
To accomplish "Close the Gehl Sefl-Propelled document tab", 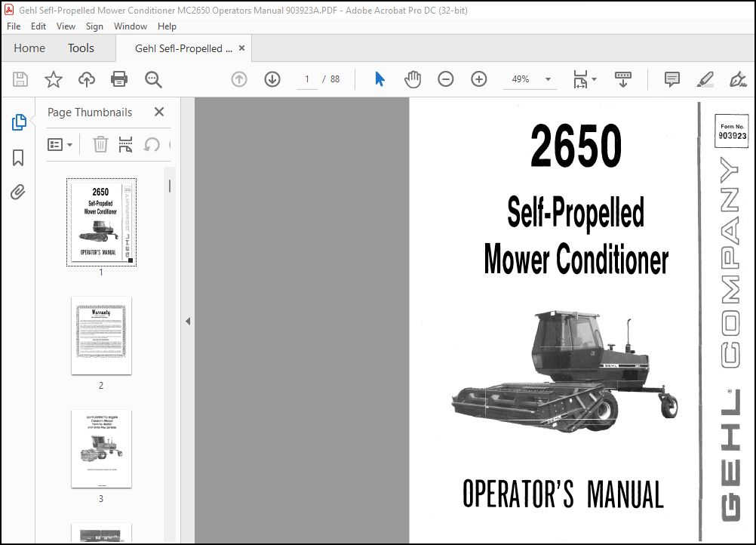I will pyautogui.click(x=242, y=48).
